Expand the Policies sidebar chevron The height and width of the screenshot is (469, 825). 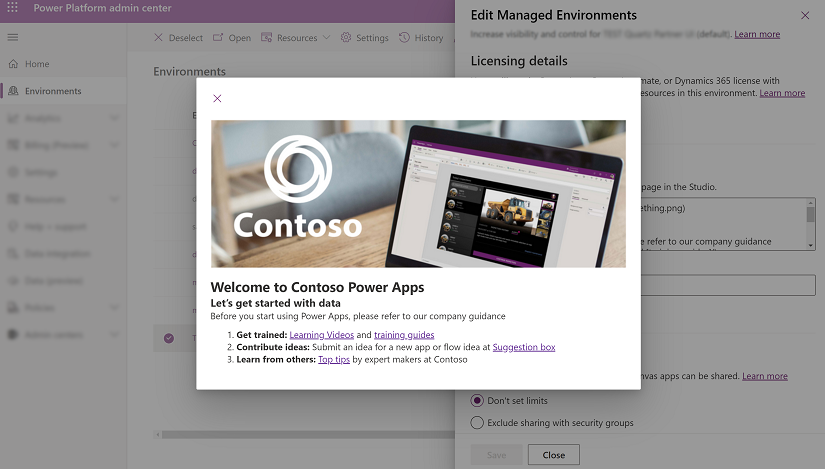pyautogui.click(x=114, y=307)
